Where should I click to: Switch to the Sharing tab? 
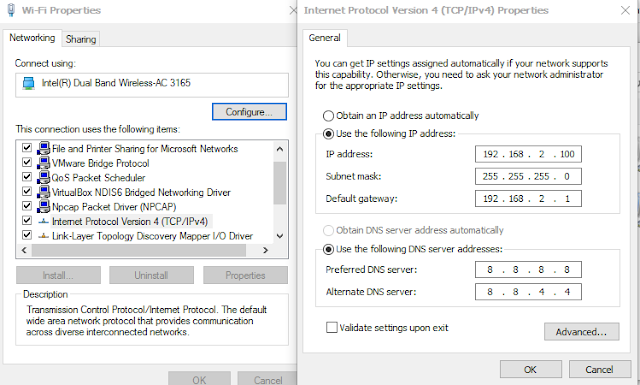pyautogui.click(x=81, y=39)
